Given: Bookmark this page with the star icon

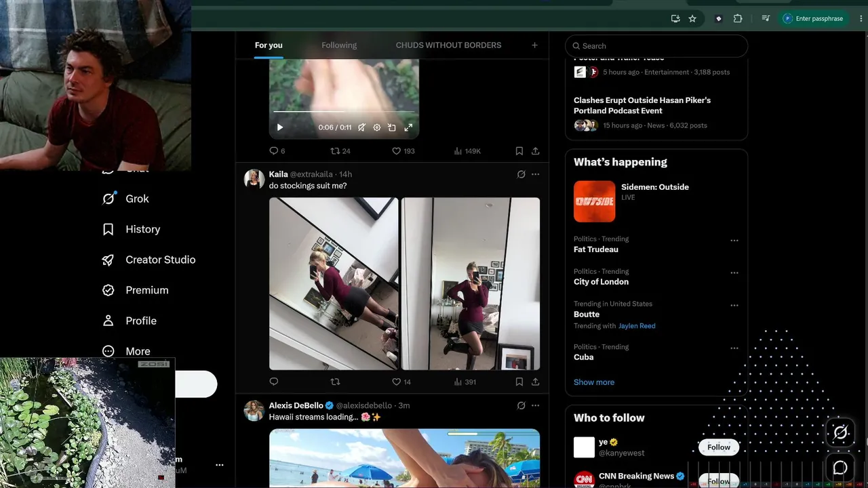Looking at the screenshot, I should click(692, 19).
